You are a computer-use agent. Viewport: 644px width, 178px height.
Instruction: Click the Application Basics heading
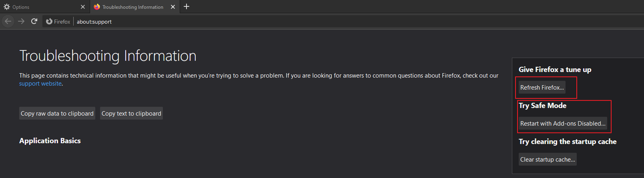[50, 141]
